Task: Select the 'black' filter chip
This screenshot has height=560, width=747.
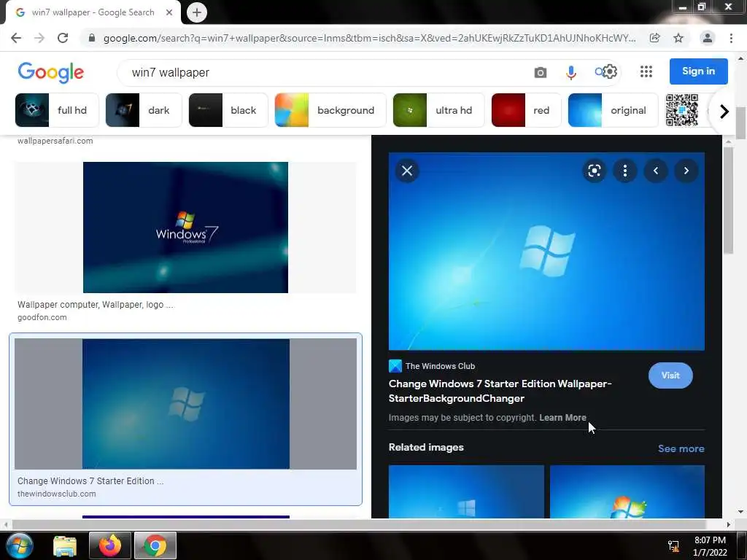Action: click(228, 110)
